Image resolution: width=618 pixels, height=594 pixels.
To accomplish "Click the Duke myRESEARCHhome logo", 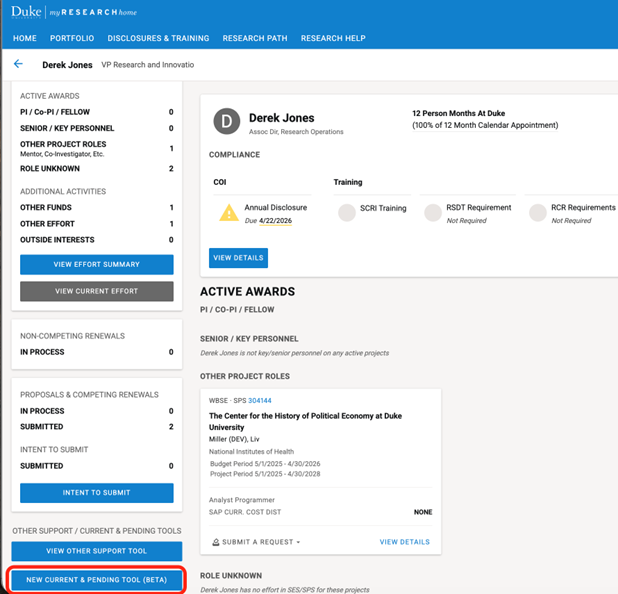I will [x=75, y=12].
